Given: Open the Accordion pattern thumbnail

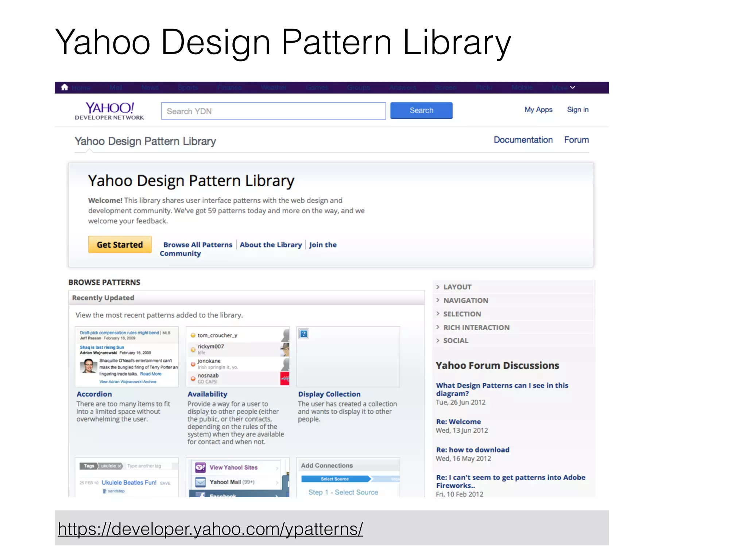Looking at the screenshot, I should (127, 357).
